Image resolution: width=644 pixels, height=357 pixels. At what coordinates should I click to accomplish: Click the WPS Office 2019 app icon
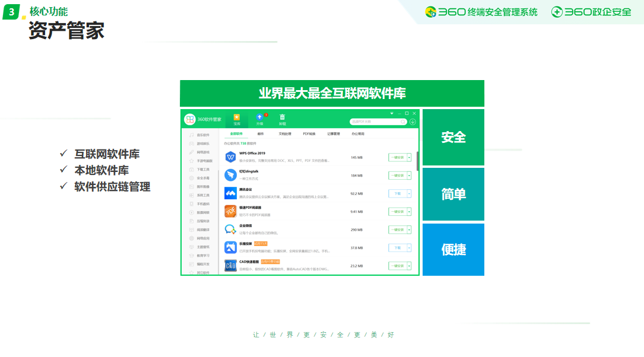tap(230, 157)
